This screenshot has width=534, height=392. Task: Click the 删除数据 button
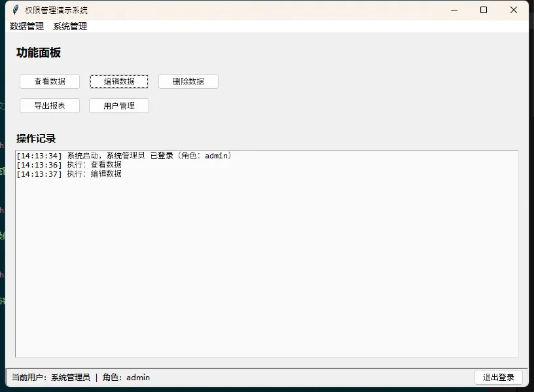[188, 82]
